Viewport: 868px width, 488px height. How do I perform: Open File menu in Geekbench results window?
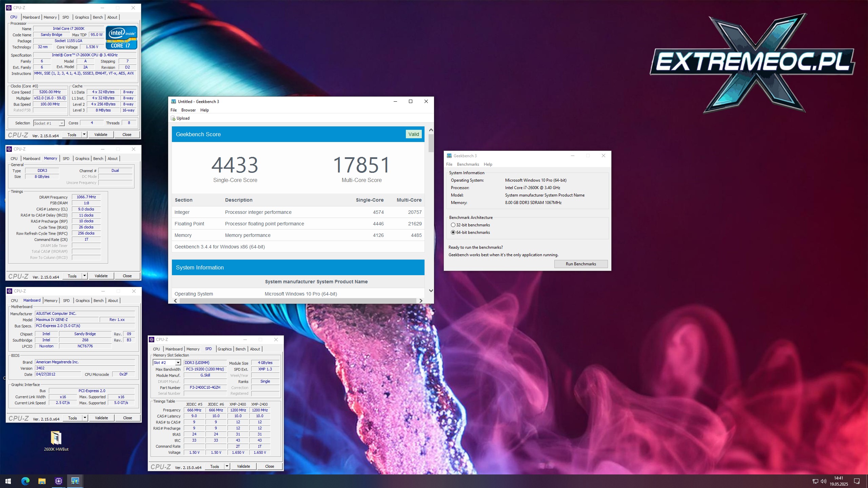pyautogui.click(x=174, y=110)
